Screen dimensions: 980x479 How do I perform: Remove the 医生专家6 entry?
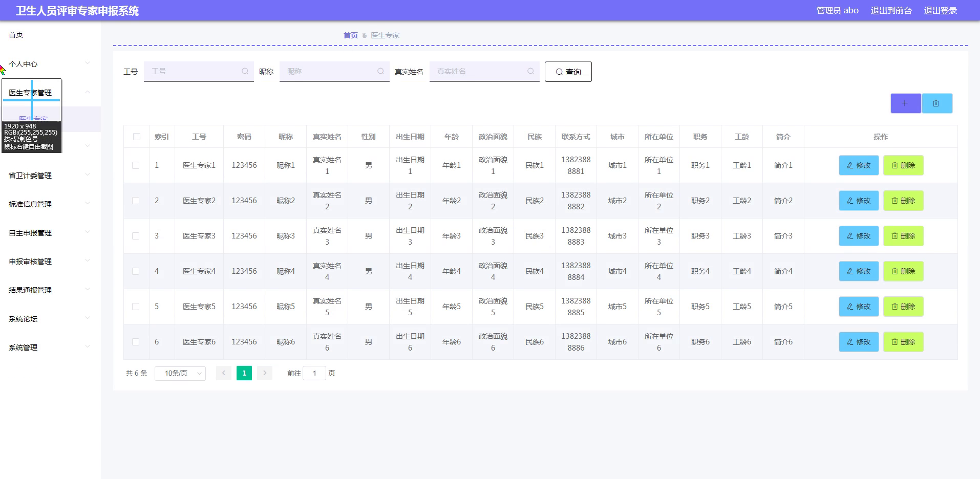(903, 342)
